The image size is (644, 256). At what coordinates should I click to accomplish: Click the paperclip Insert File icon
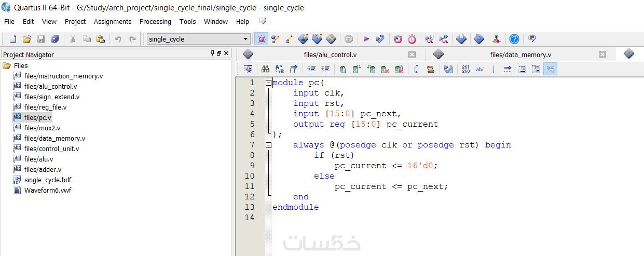coord(416,69)
